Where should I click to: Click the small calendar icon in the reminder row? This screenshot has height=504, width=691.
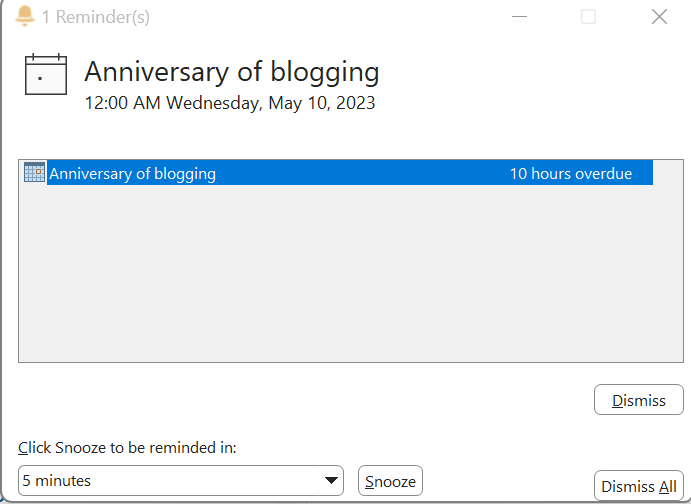[34, 173]
